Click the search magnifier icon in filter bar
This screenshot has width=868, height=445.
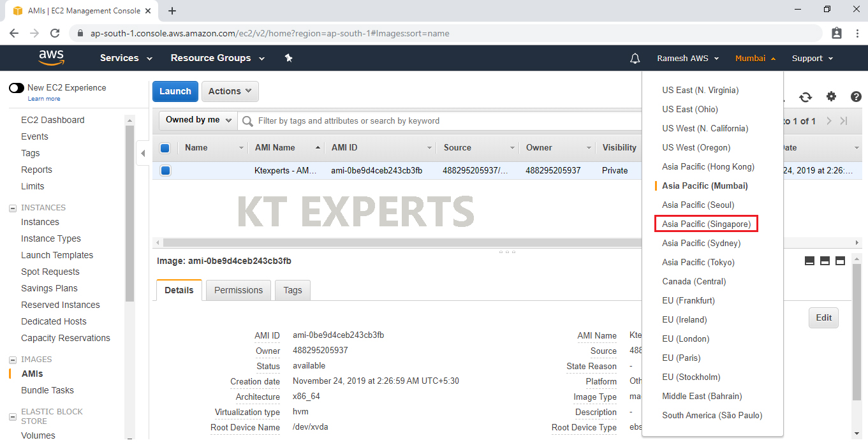point(247,120)
